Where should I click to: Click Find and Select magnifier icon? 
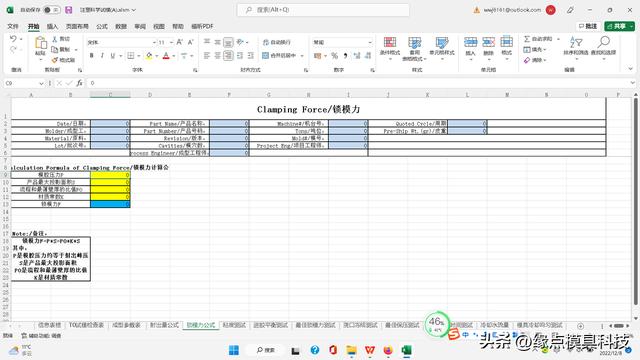click(604, 42)
